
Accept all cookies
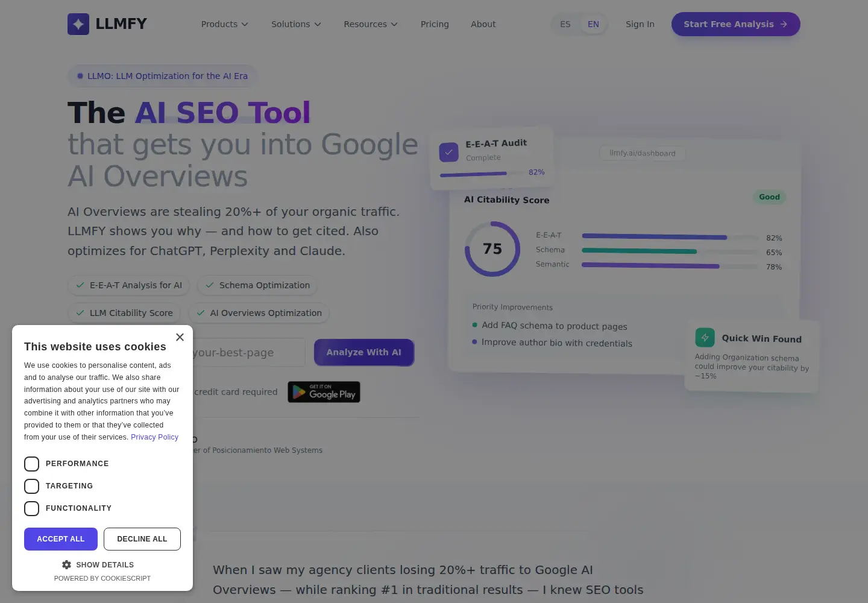[x=61, y=539]
